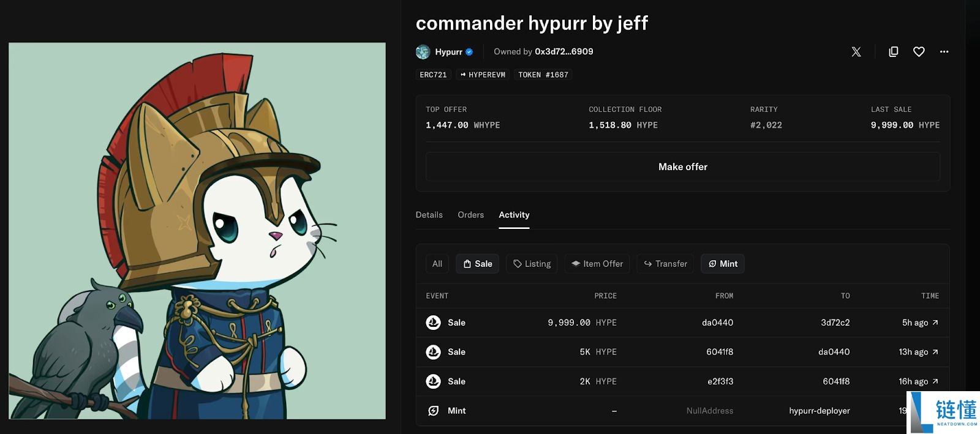Favorite this item with heart icon

pos(919,52)
